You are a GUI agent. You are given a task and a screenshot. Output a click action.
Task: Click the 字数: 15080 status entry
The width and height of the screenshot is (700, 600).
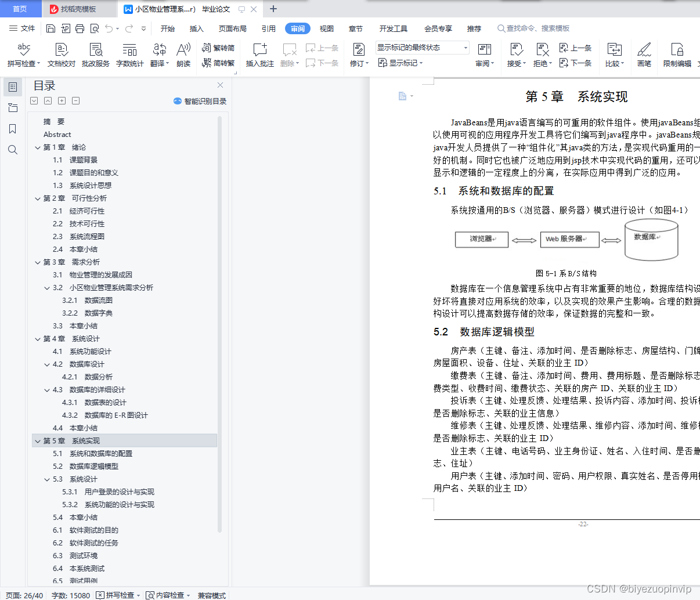[x=71, y=595]
